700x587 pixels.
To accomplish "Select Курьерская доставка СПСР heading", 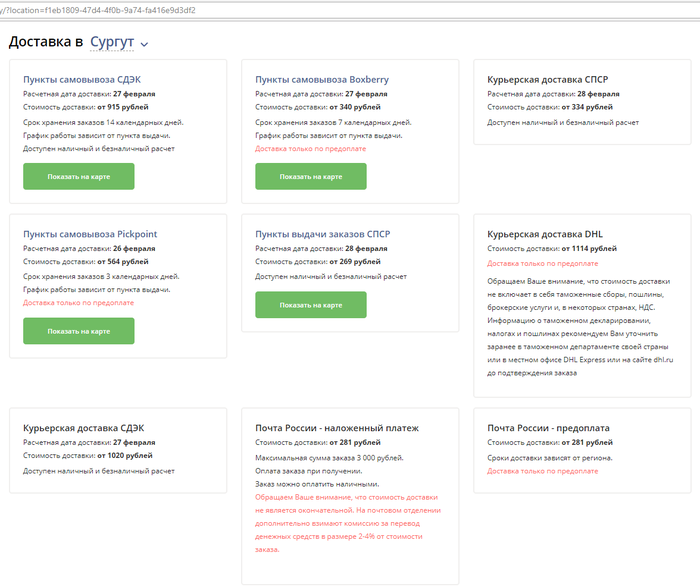I will pos(547,79).
